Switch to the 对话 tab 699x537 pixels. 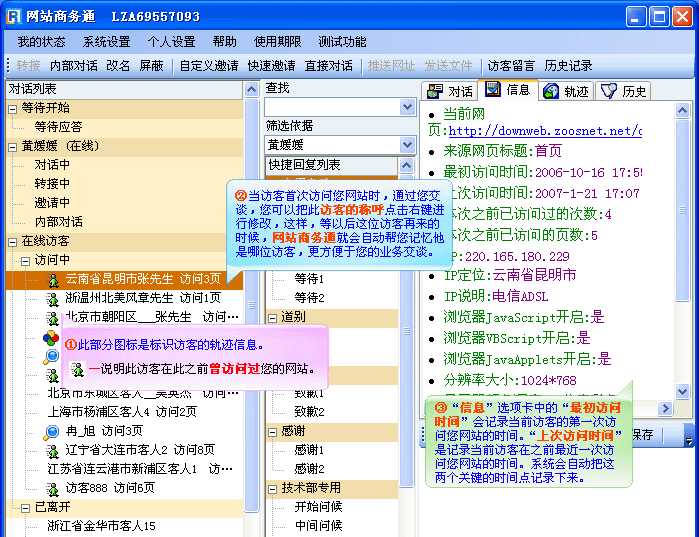[450, 91]
